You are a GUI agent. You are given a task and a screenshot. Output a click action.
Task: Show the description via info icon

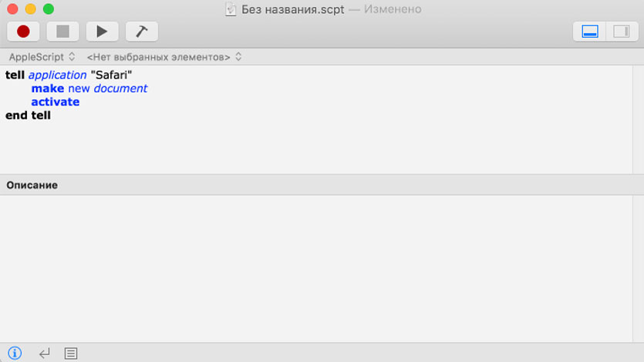(x=15, y=354)
